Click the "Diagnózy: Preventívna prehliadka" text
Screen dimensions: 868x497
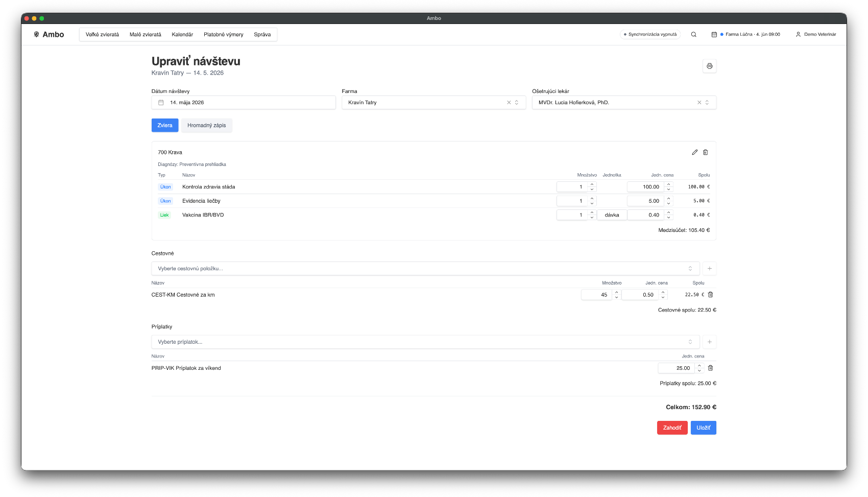[x=192, y=164]
